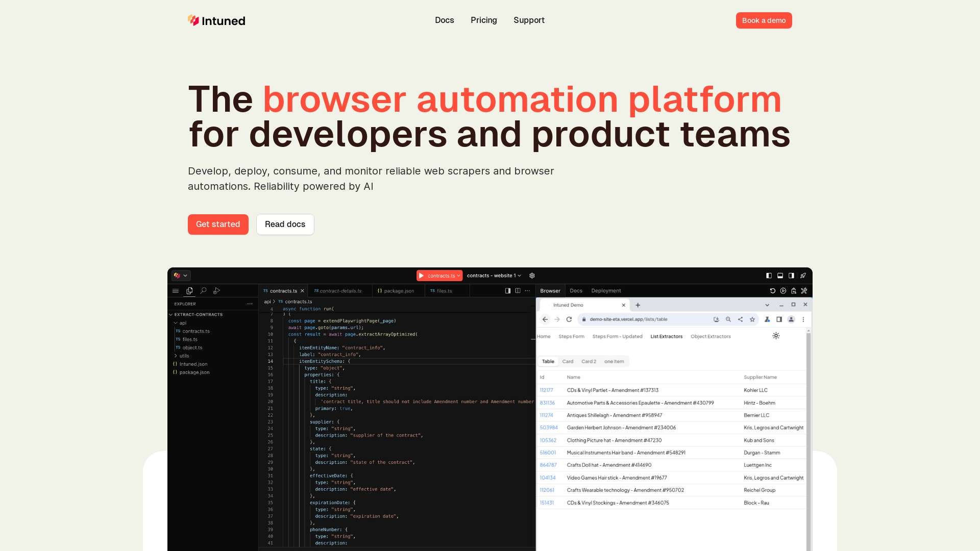Select the Explorer files icon in the IDE sidebar
Image resolution: width=980 pixels, height=551 pixels.
(x=189, y=291)
